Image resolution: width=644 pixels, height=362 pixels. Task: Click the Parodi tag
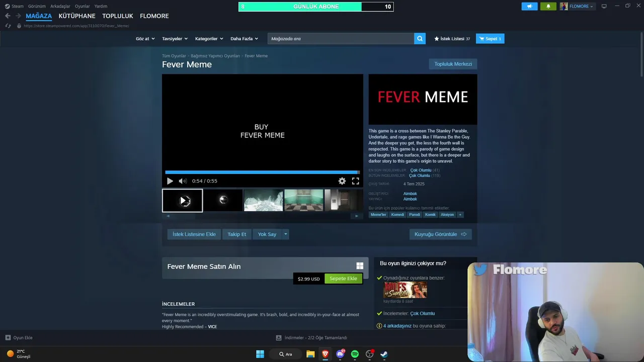coord(415,215)
